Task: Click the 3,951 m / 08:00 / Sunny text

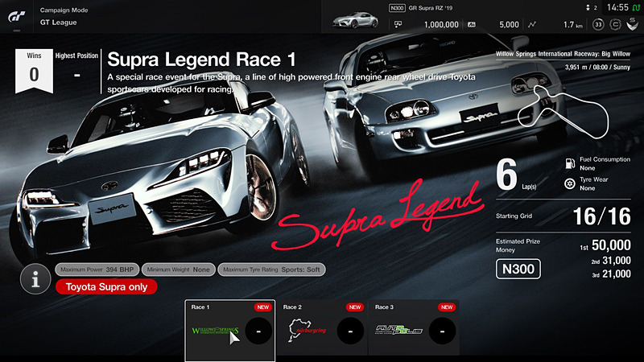Action: pos(597,67)
